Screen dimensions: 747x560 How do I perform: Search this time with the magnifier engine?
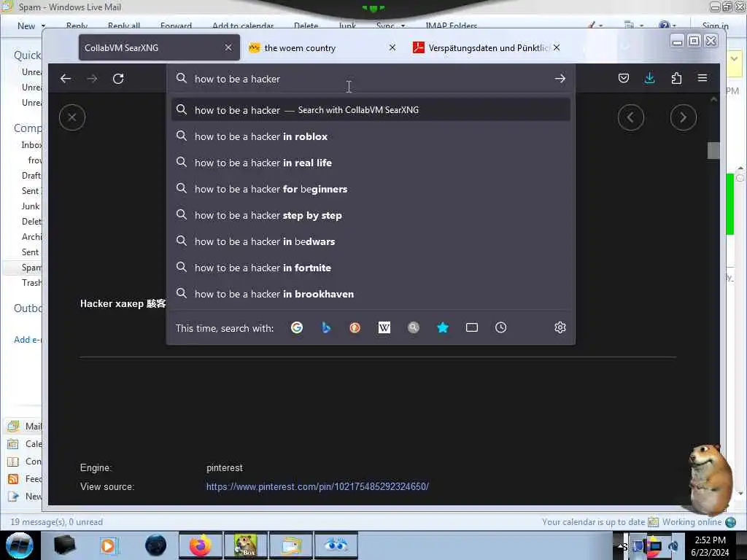(x=414, y=327)
